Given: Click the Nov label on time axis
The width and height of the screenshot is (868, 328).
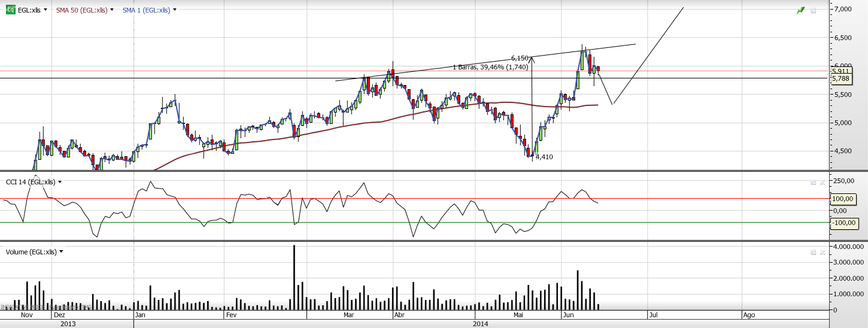Looking at the screenshot, I should coord(26,314).
